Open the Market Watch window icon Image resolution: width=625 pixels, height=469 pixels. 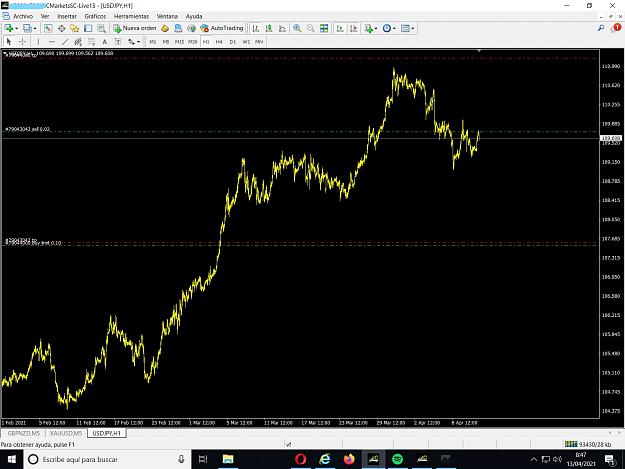tap(48, 28)
